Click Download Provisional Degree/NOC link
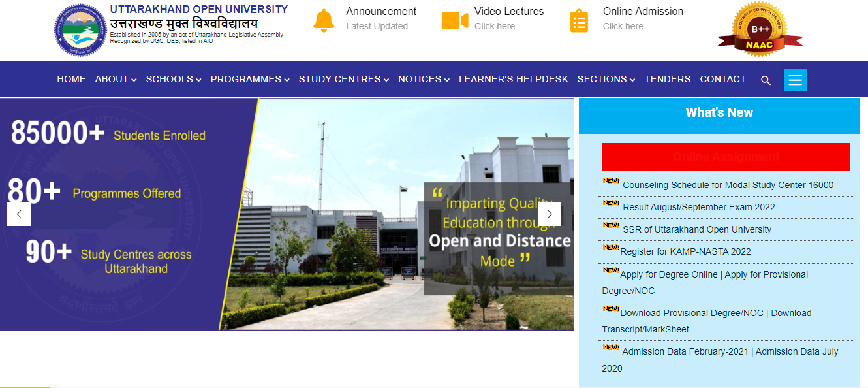The image size is (868, 388). coord(692,313)
